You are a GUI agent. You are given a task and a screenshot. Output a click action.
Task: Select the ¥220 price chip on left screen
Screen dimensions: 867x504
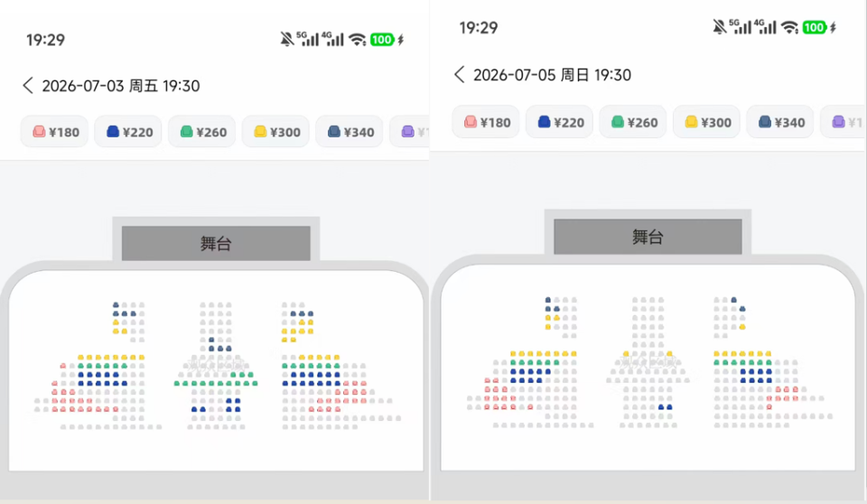point(128,132)
